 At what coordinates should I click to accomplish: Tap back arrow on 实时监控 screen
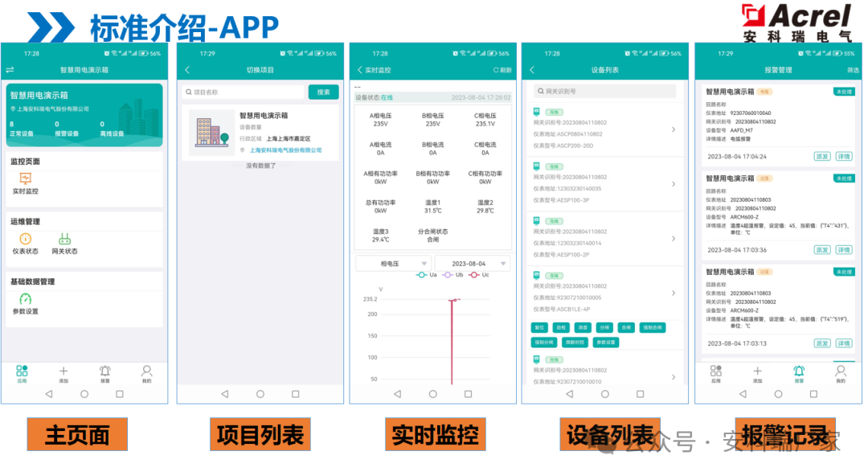(360, 70)
